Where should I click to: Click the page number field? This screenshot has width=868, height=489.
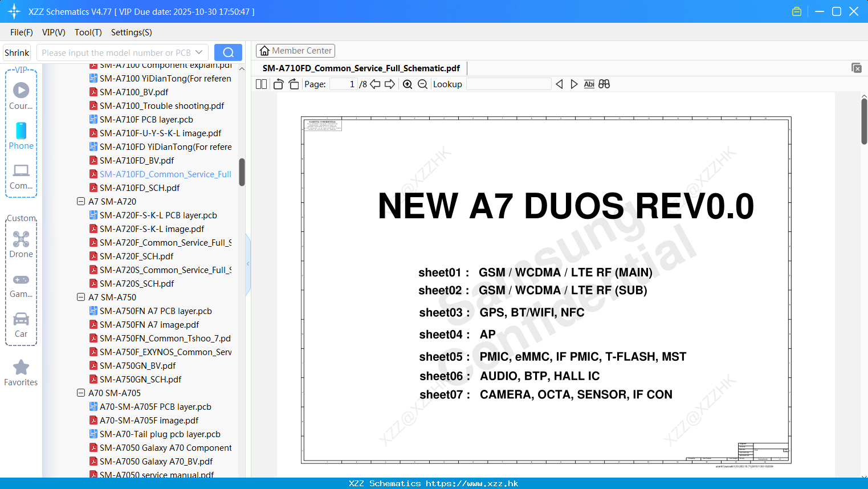click(344, 84)
